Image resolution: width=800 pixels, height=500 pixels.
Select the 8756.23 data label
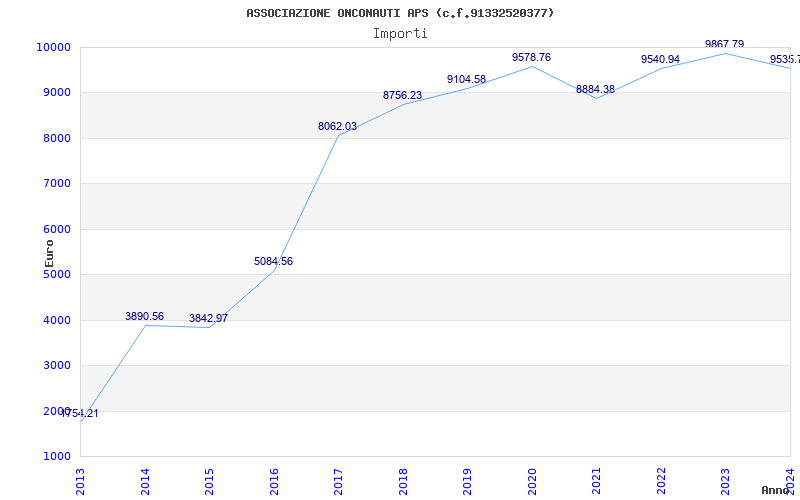tap(403, 95)
